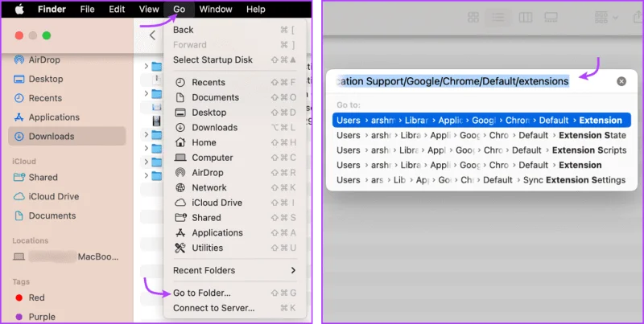Expand the Recent Folders submenu
The height and width of the screenshot is (324, 644).
[234, 270]
